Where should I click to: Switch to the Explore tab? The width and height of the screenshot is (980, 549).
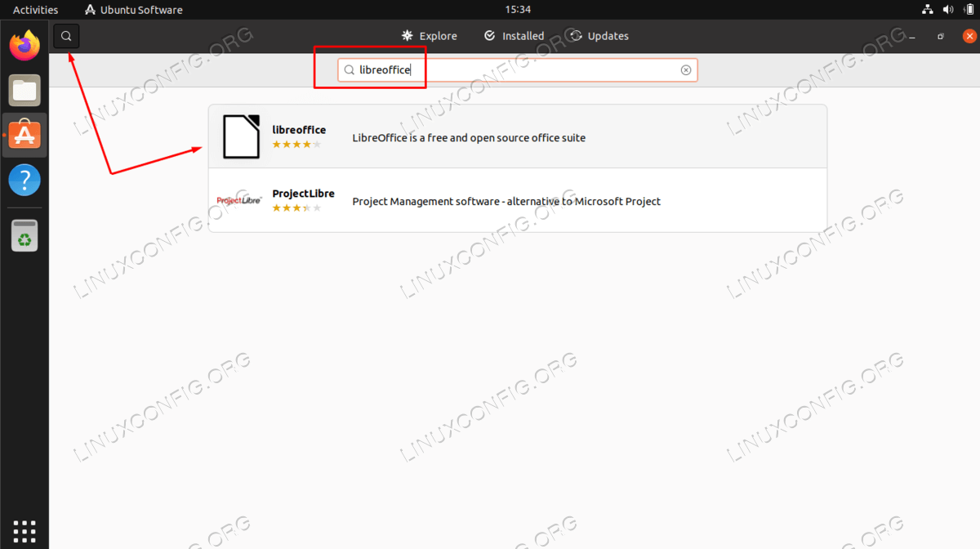pos(430,36)
